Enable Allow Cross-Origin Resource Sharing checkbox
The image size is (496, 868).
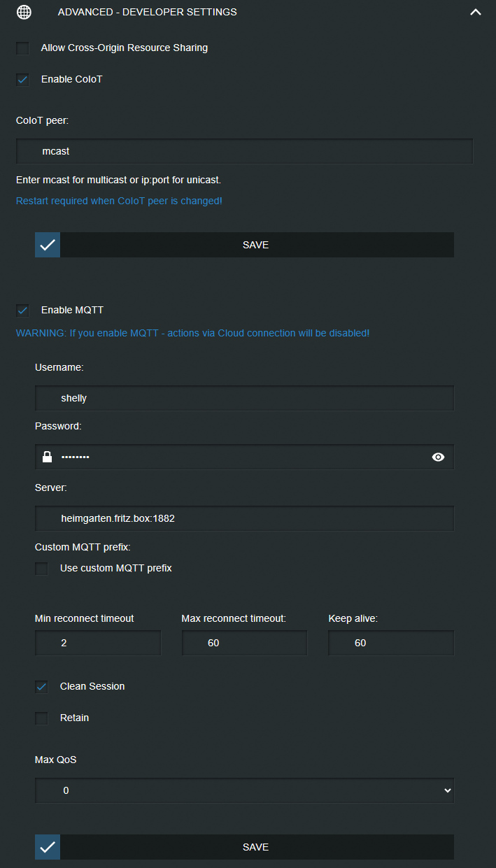(23, 48)
